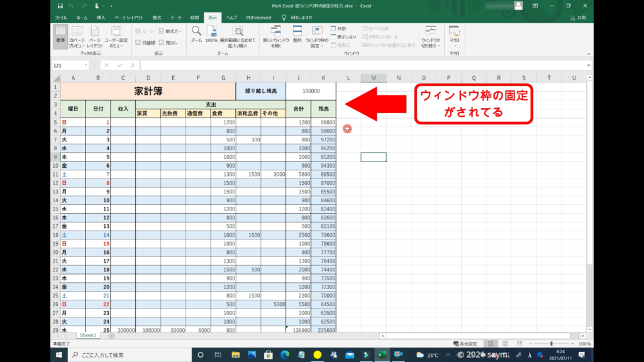
Task: Click the 分割 split button
Action: pos(338,28)
